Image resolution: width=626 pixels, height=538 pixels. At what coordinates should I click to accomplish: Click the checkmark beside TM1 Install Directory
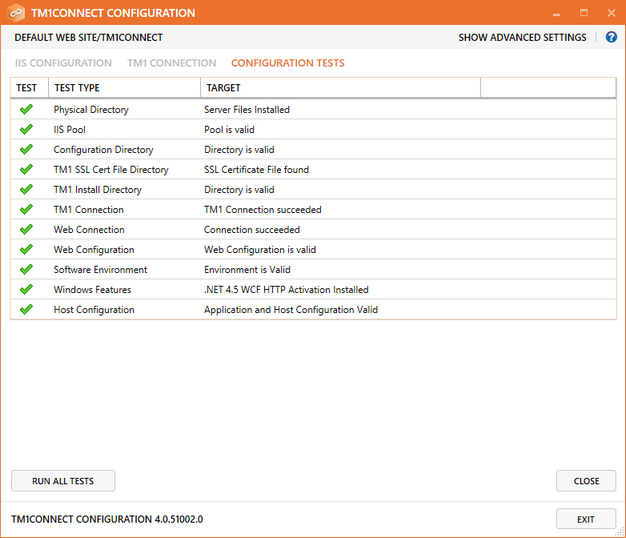26,189
